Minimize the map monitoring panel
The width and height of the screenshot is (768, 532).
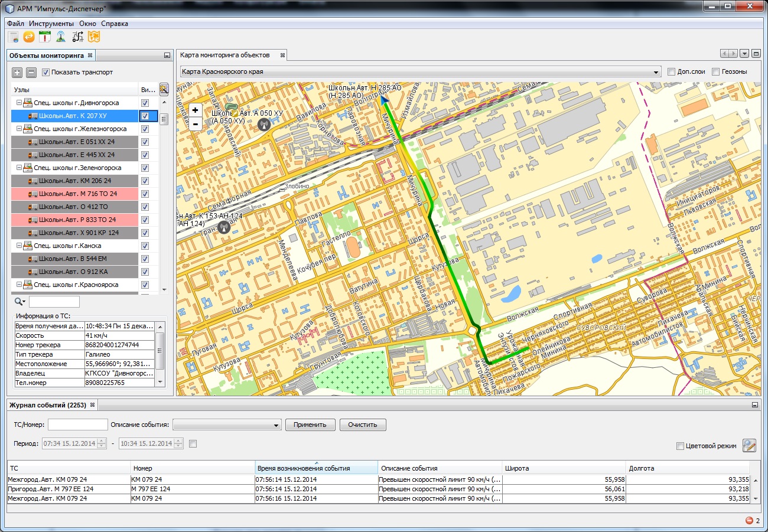(756, 54)
